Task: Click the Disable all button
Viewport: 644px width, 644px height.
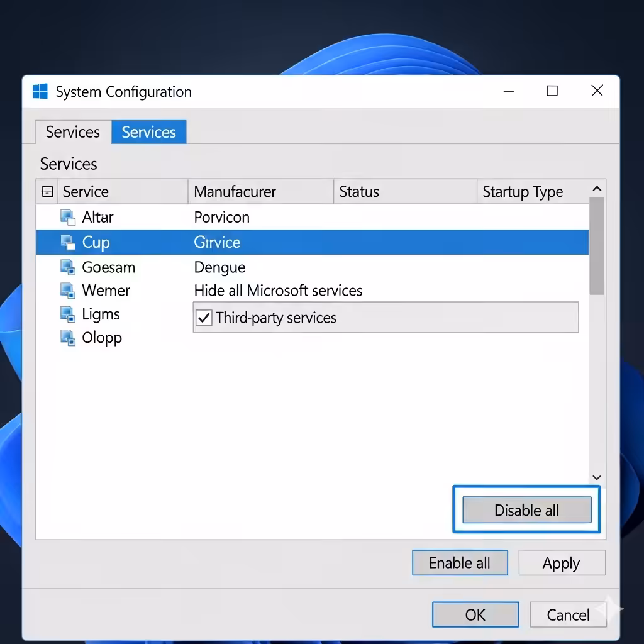Action: point(526,509)
